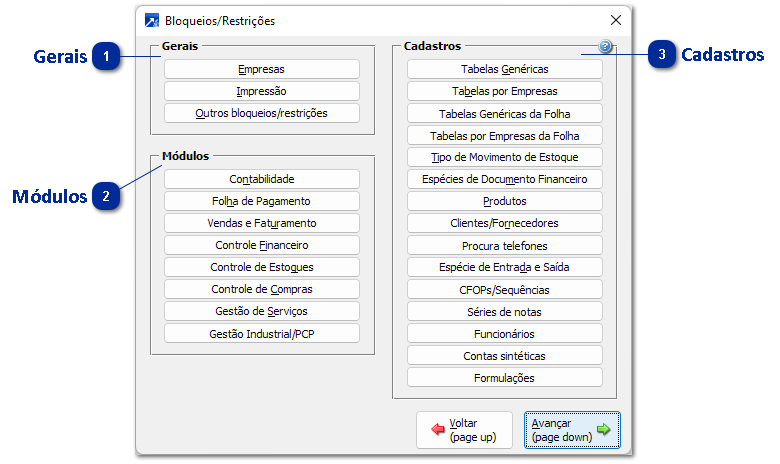Click the Formulações button
Viewport: 780px width, 464px height.
(x=504, y=377)
